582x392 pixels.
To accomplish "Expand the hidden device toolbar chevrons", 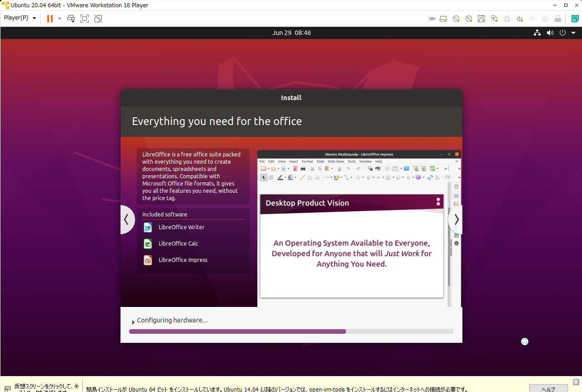I will click(432, 19).
